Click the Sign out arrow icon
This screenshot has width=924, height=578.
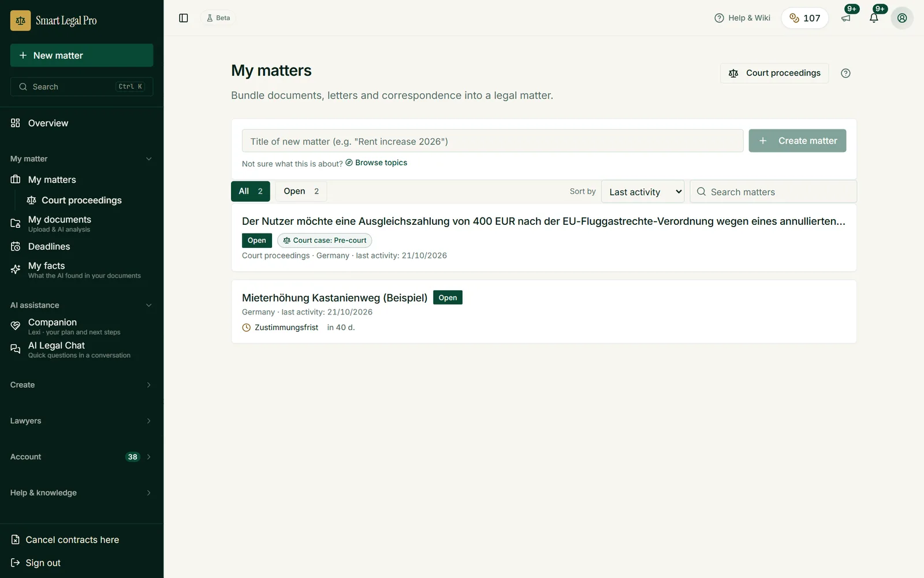coord(16,563)
